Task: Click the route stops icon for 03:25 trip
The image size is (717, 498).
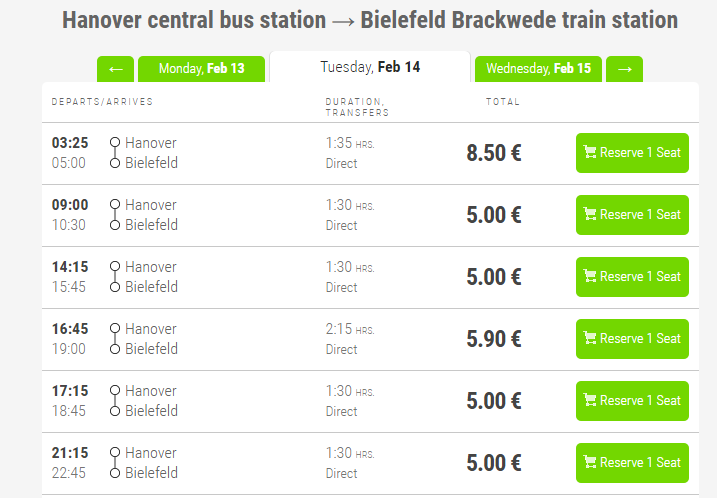Action: point(115,153)
